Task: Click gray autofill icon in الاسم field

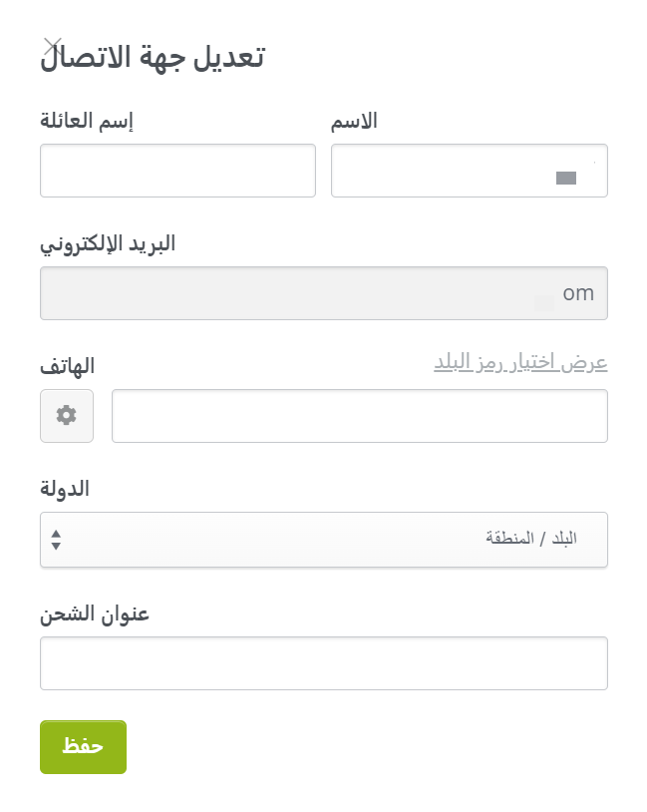Action: click(x=565, y=179)
